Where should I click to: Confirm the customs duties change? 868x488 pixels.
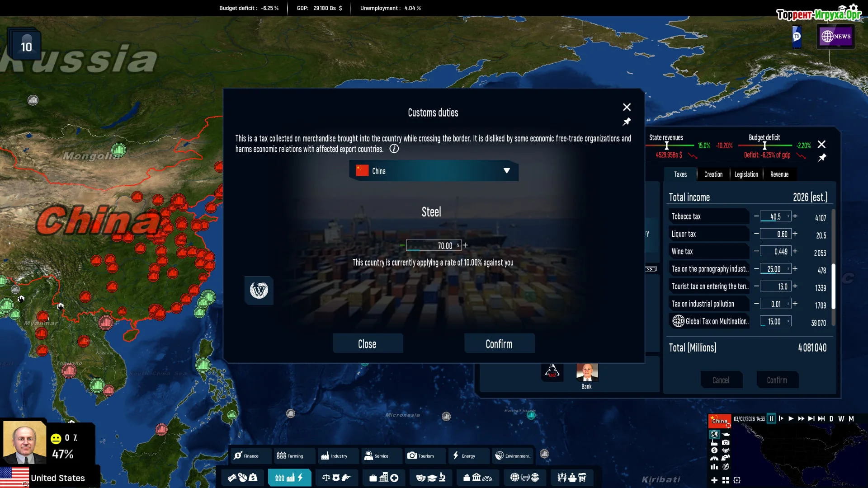point(499,344)
